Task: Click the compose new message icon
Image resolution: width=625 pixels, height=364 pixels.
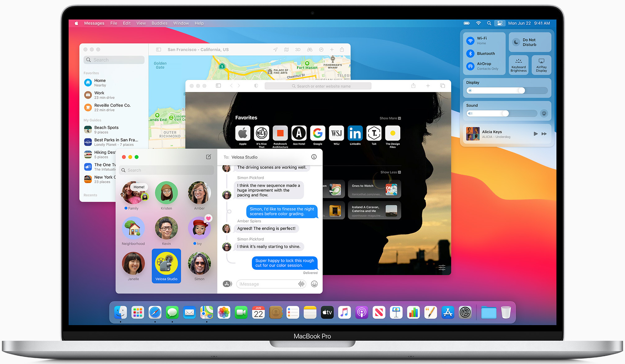Action: [x=209, y=157]
